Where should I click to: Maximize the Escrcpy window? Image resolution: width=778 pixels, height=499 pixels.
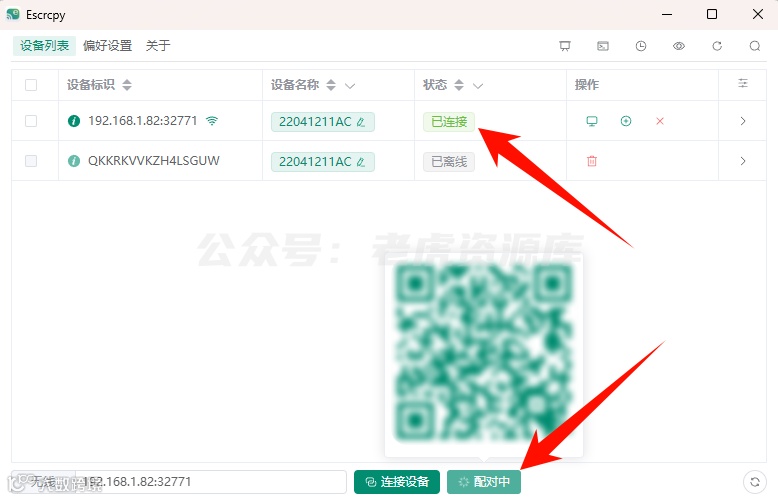point(712,14)
